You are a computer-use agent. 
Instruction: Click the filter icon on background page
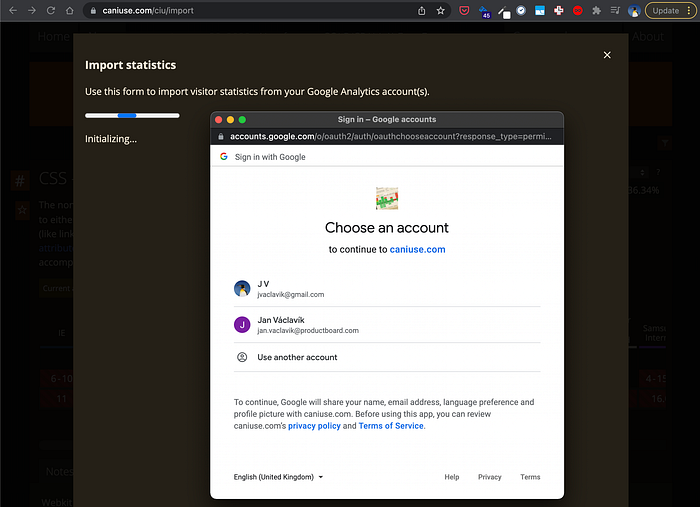click(665, 143)
